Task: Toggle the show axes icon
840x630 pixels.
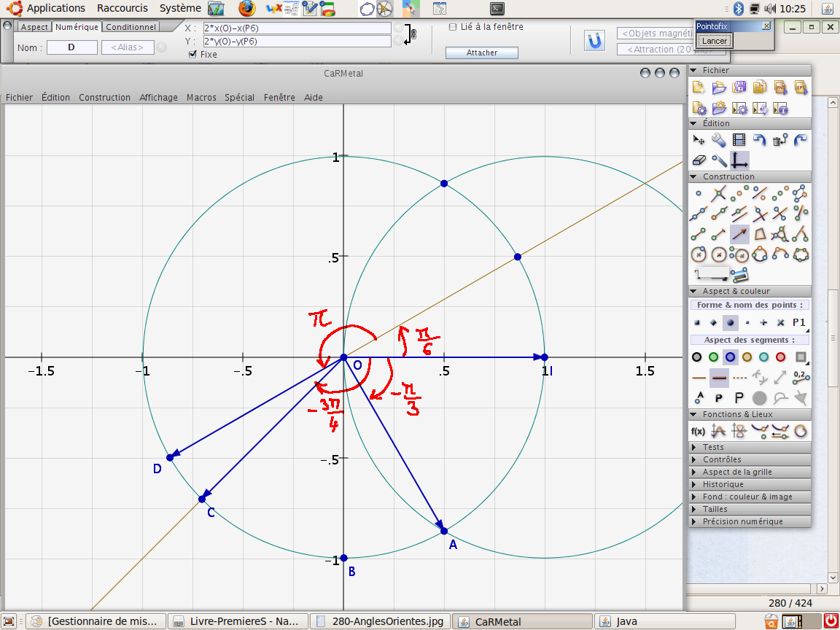Action: pos(739,160)
